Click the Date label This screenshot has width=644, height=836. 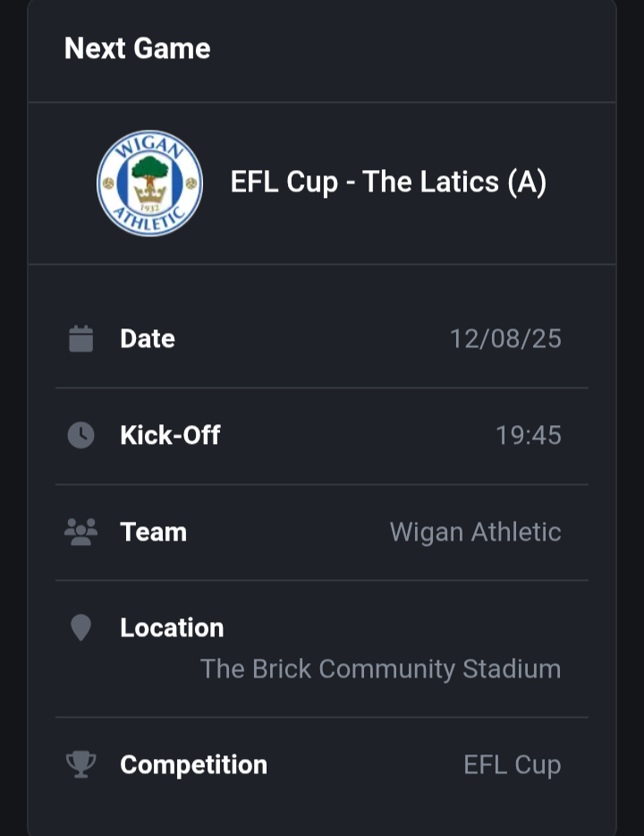148,338
